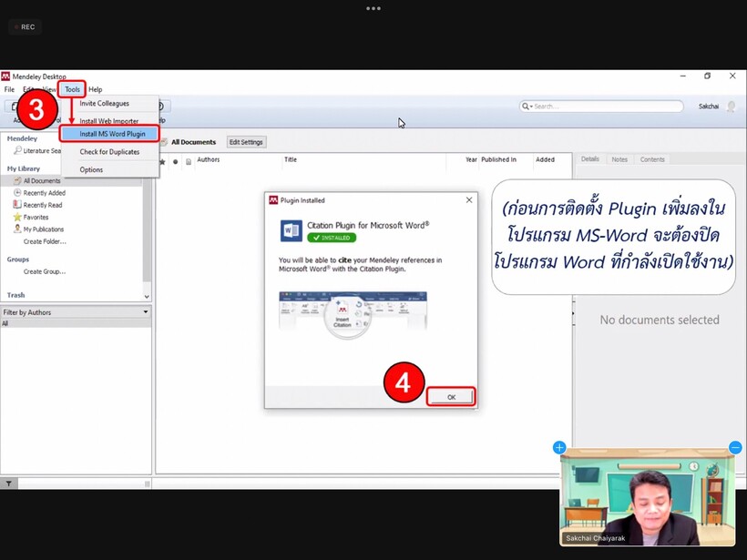
Task: Sort by Title column header
Action: pyautogui.click(x=291, y=159)
